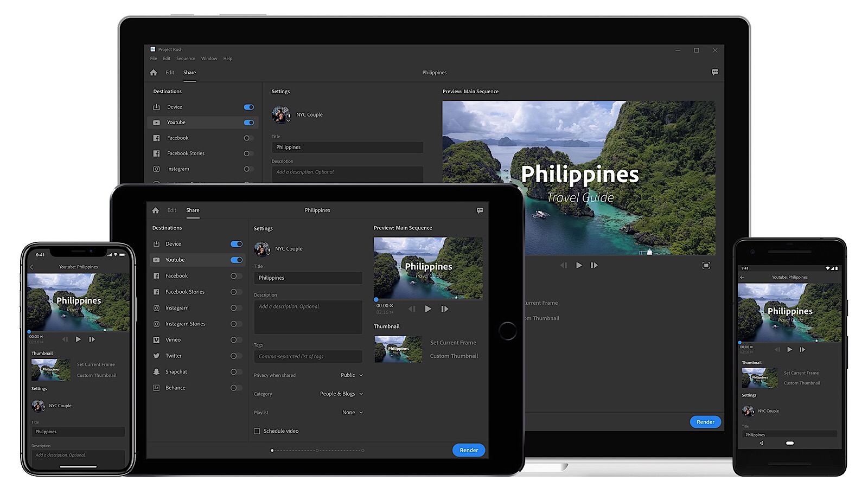This screenshot has width=868, height=488.
Task: Open feedback chat icon on tablet
Action: (480, 210)
